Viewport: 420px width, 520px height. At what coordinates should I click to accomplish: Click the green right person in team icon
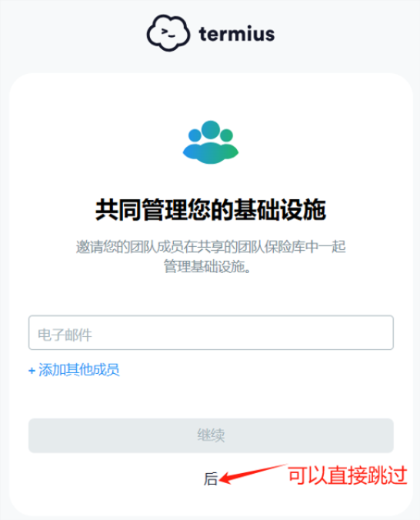[228, 145]
